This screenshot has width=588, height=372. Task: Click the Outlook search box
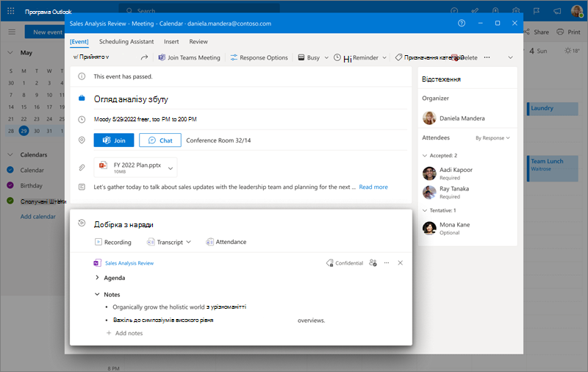(x=199, y=10)
